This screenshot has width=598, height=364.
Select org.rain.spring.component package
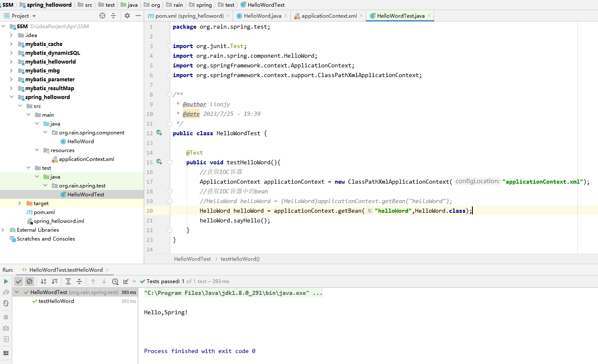pos(91,133)
